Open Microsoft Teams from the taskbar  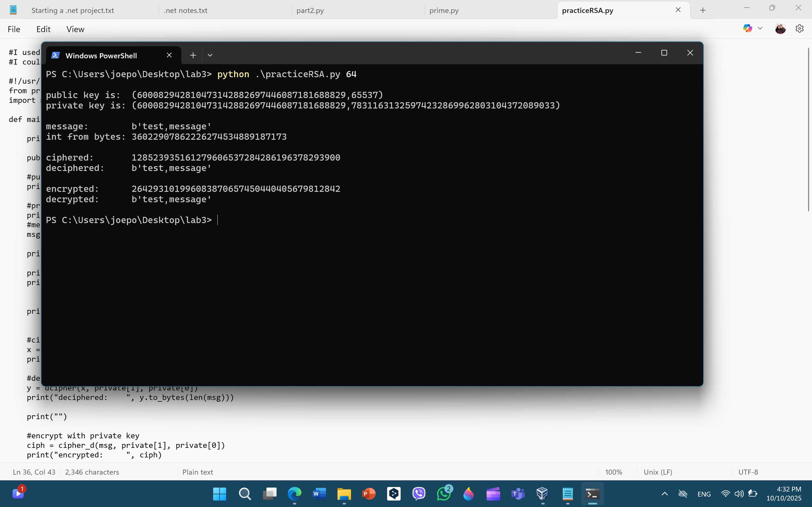click(x=518, y=493)
